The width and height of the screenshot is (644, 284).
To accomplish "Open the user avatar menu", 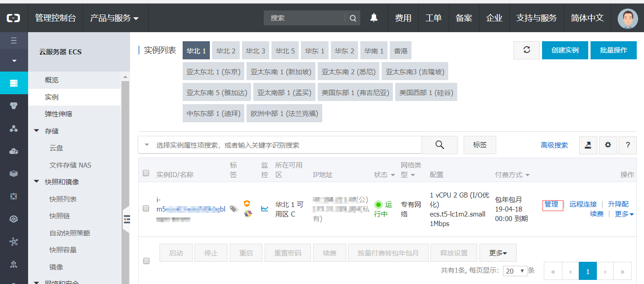I will click(x=628, y=19).
